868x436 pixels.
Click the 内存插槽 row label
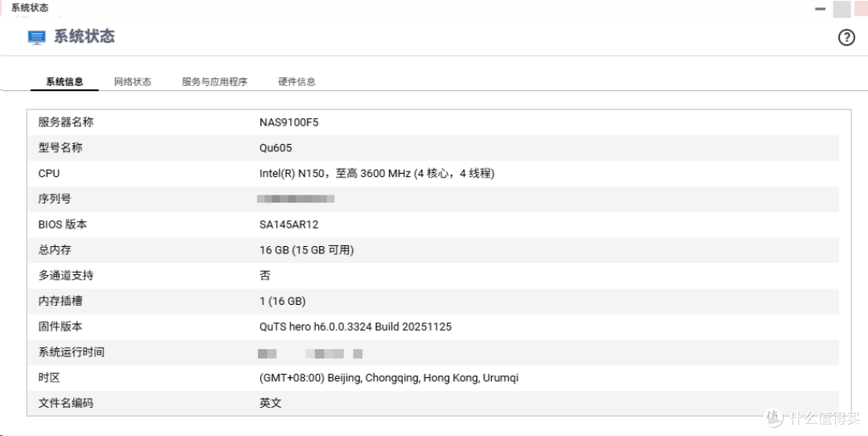click(60, 301)
